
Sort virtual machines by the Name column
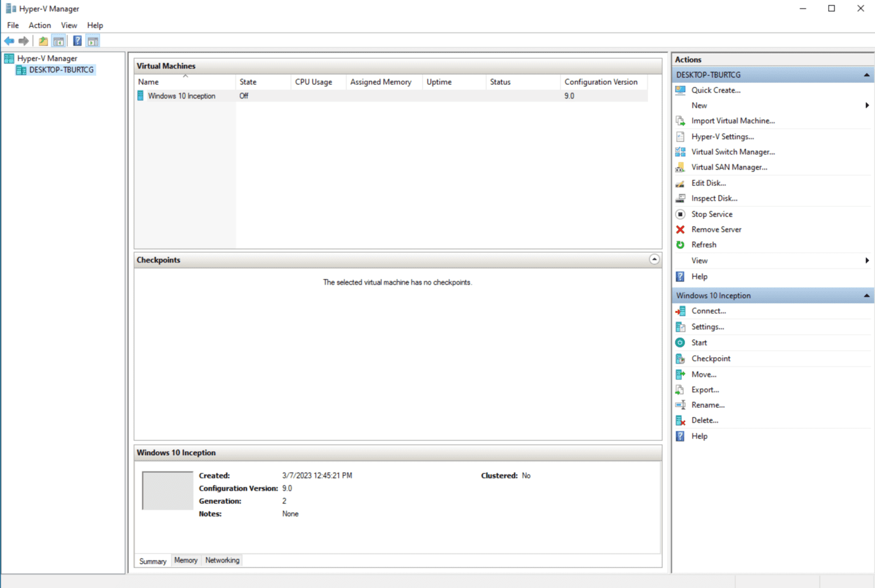click(x=148, y=81)
